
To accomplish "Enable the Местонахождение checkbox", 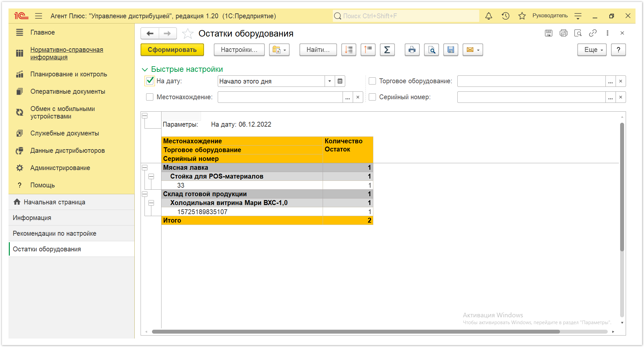I will point(150,97).
